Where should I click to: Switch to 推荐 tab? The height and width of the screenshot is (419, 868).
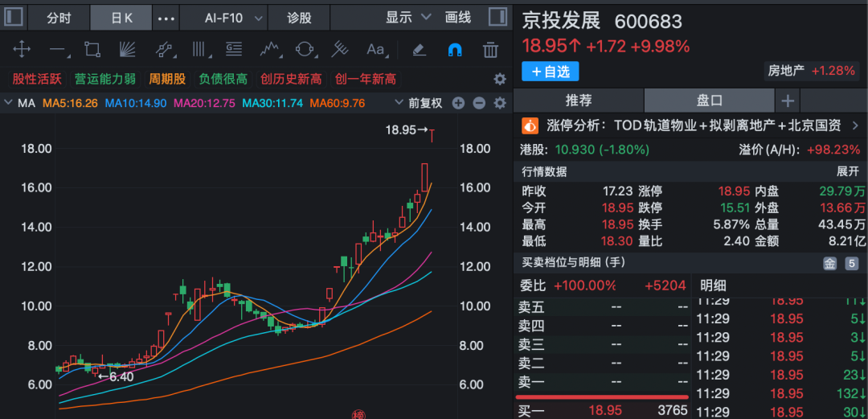(x=579, y=101)
